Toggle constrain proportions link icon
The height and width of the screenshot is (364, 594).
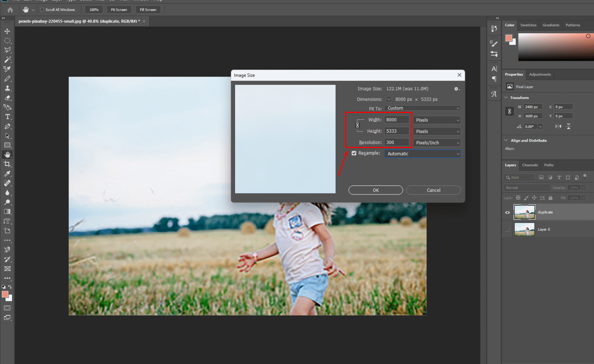[x=357, y=125]
